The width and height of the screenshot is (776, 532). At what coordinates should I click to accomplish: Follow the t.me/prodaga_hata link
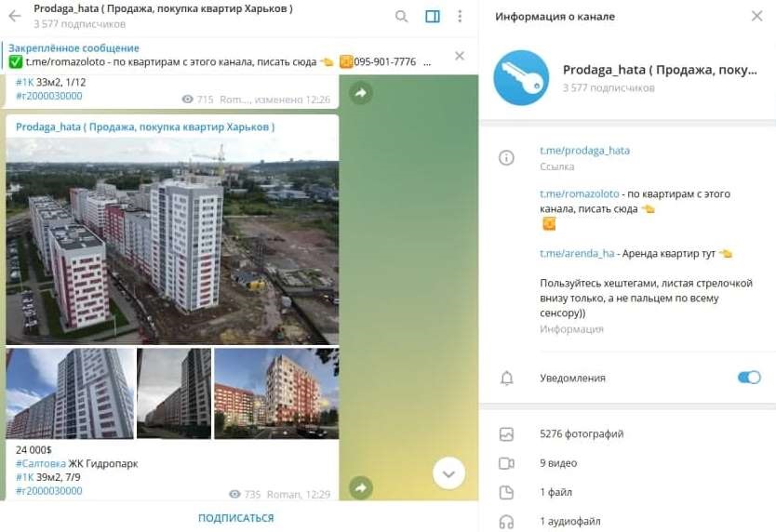click(584, 151)
